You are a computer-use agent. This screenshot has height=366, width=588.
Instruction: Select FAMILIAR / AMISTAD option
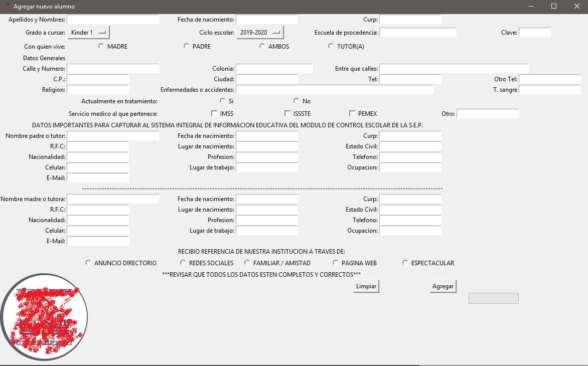[247, 263]
